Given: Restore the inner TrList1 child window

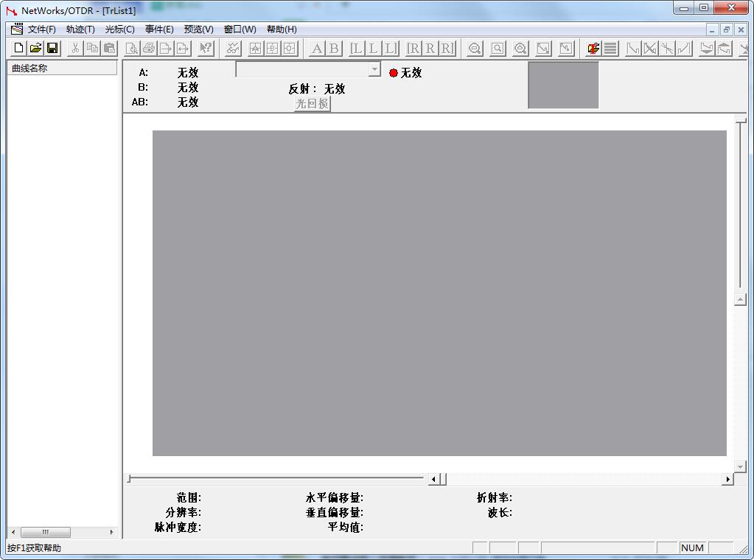Looking at the screenshot, I should [727, 29].
